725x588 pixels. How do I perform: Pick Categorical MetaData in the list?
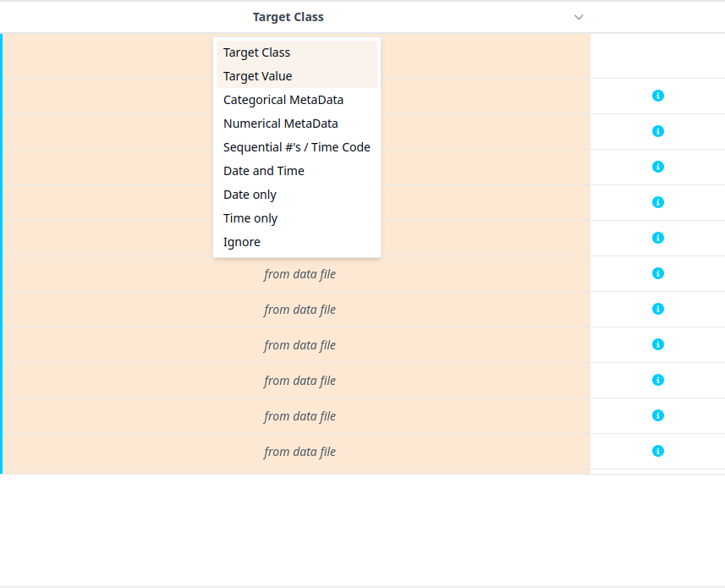[283, 100]
